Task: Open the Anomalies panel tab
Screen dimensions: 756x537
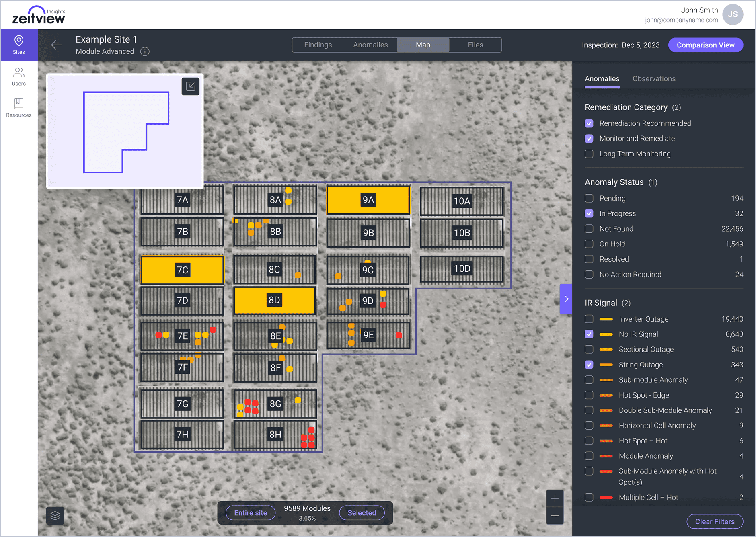Action: coord(602,79)
